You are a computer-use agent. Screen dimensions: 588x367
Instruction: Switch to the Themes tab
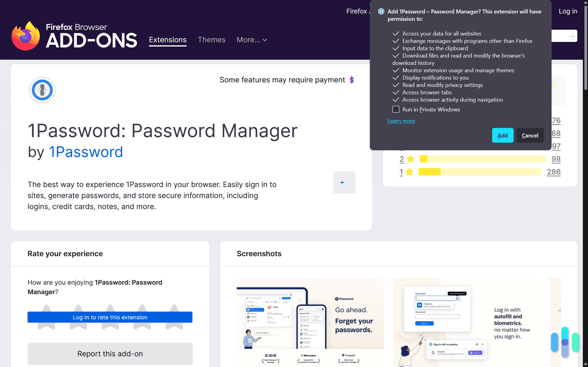click(x=211, y=40)
